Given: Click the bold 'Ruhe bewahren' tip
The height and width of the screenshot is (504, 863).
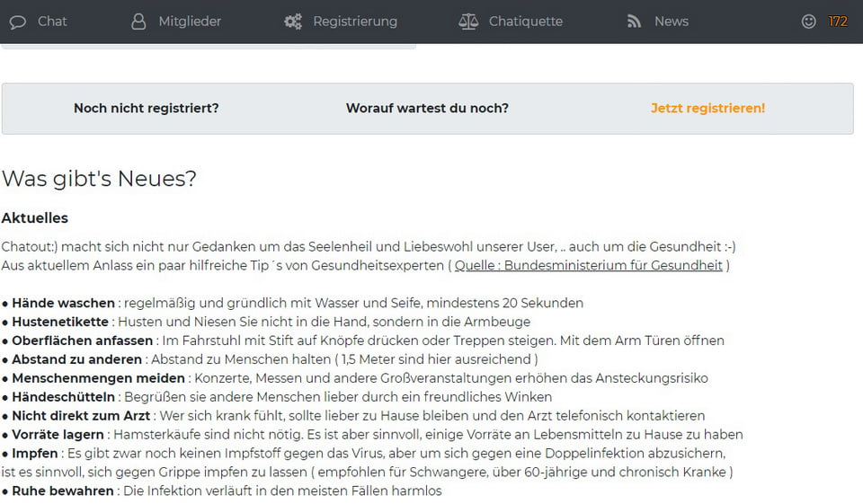Looking at the screenshot, I should tap(63, 491).
